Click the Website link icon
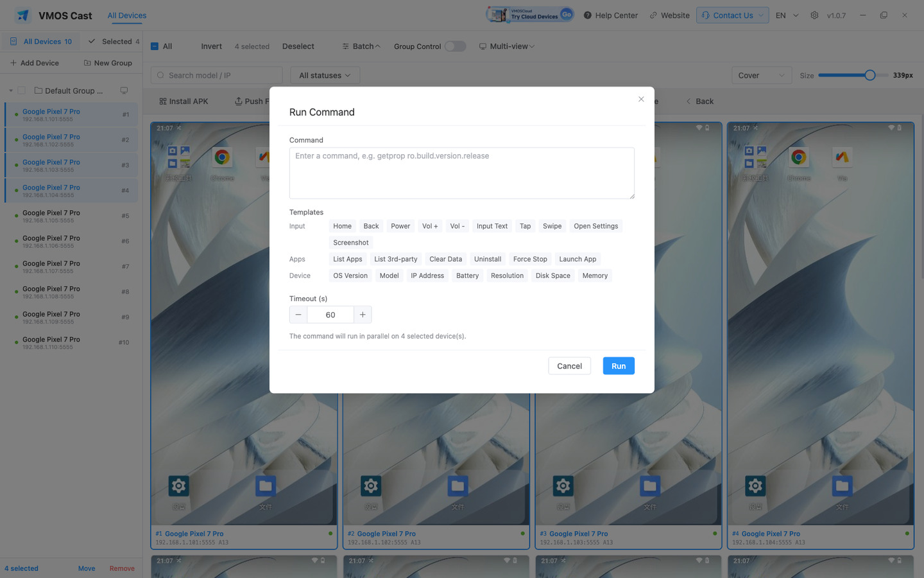The width and height of the screenshot is (924, 578). [x=653, y=15]
